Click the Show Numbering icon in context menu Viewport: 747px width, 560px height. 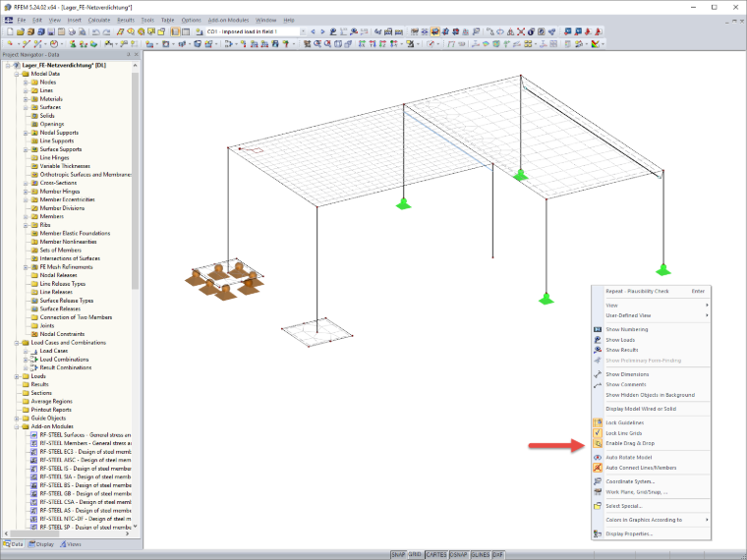coord(598,329)
